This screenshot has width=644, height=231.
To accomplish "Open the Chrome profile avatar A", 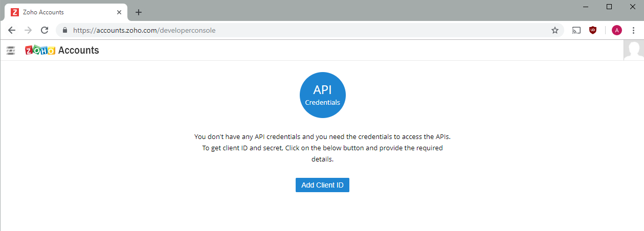I will coord(616,30).
